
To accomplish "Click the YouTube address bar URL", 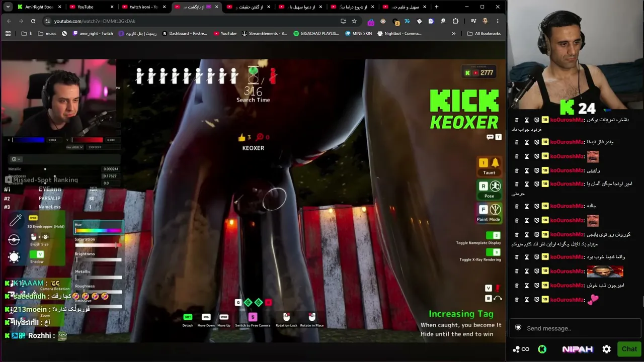I will 95,21.
